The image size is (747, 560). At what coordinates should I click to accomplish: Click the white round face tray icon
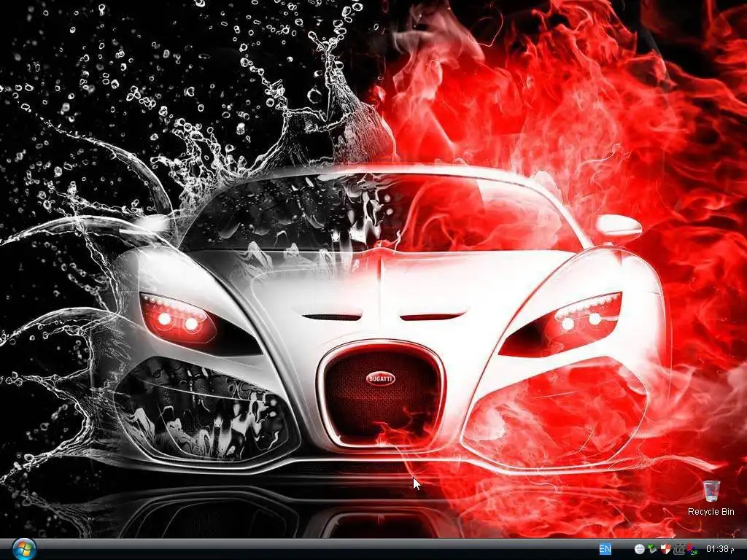(640, 549)
